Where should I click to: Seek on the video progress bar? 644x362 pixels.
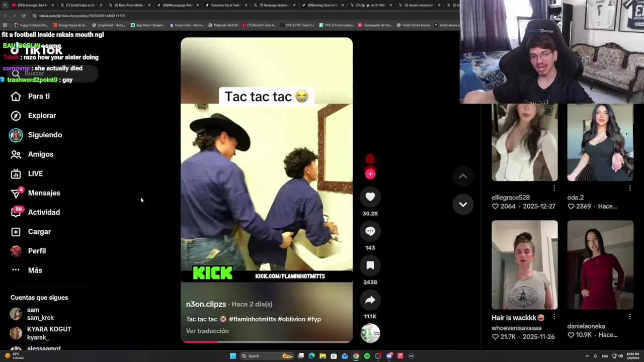(x=267, y=342)
